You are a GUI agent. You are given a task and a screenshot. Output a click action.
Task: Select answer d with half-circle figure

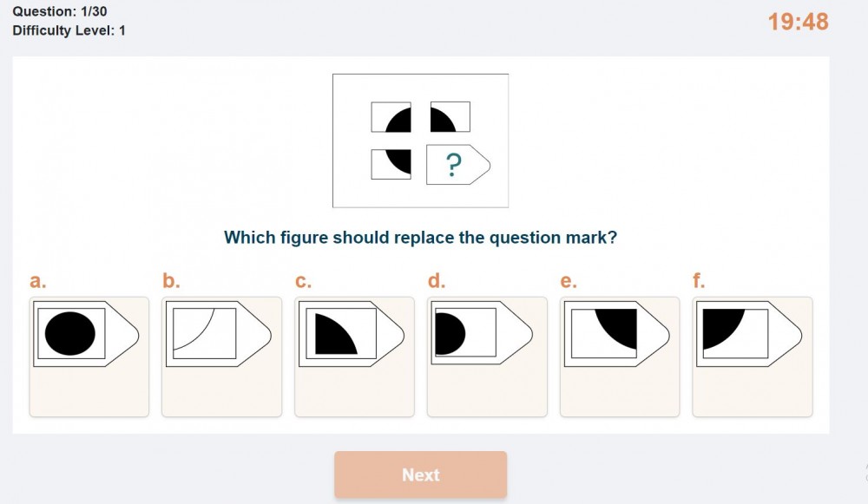click(x=487, y=357)
